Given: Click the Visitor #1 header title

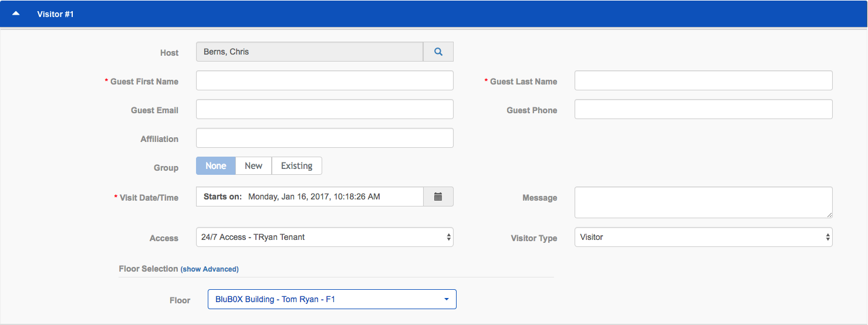Looking at the screenshot, I should tap(55, 13).
